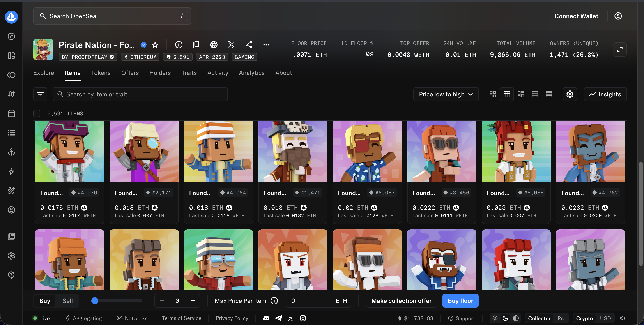Switch to dark theme moon icon
Image resolution: width=644 pixels, height=325 pixels.
pyautogui.click(x=505, y=318)
